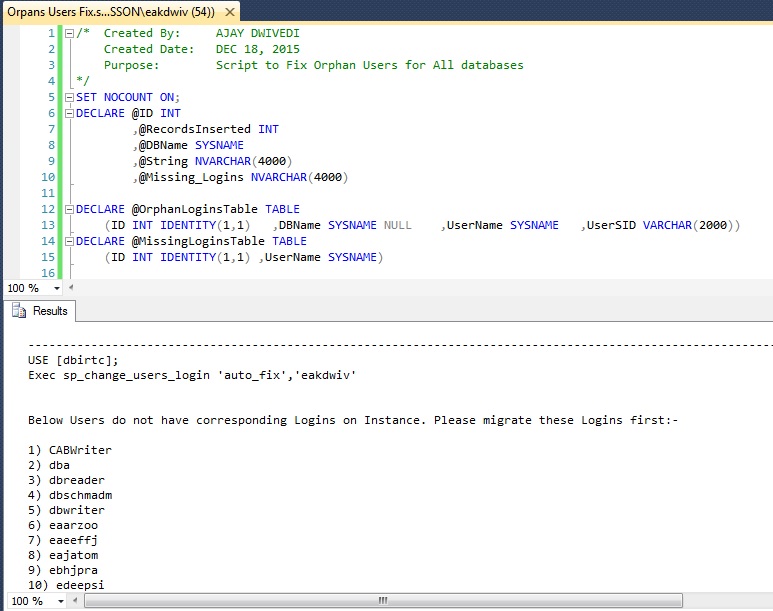Collapse the header comment block at line 1
The height and width of the screenshot is (611, 773).
pos(68,33)
